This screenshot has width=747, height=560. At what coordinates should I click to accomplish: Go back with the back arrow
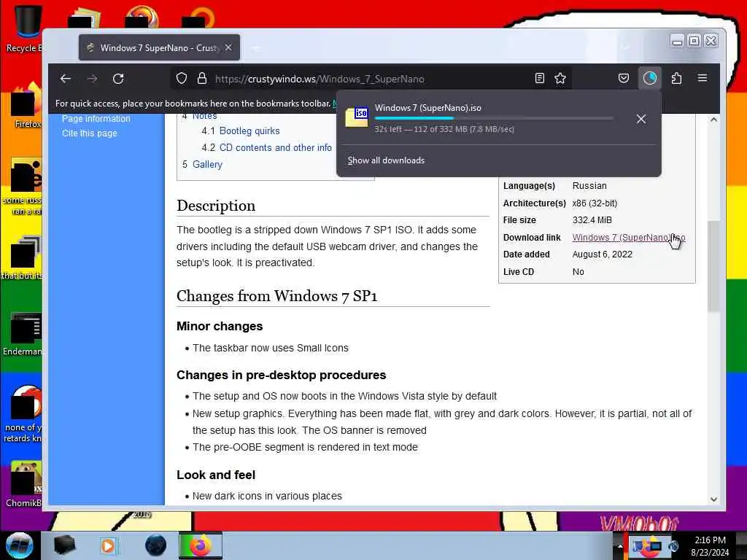click(x=66, y=79)
